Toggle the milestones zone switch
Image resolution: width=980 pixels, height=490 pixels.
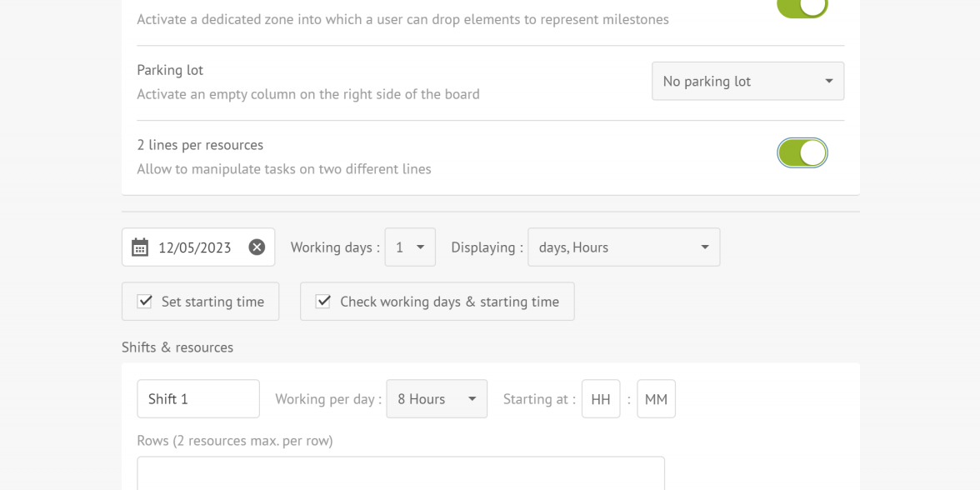pos(802,7)
